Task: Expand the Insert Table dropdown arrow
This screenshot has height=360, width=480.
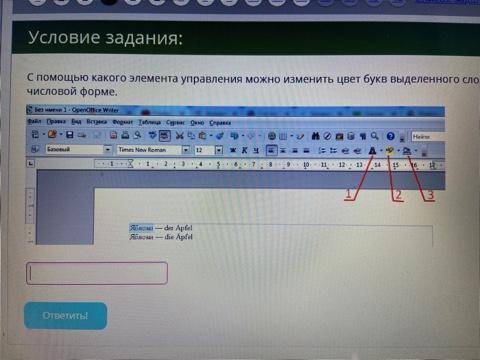Action: 291,136
